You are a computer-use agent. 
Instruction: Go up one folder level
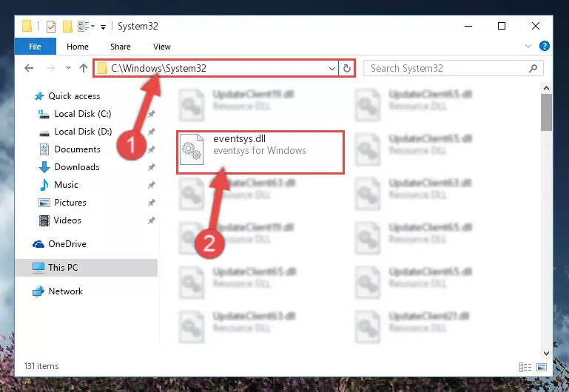coord(84,68)
